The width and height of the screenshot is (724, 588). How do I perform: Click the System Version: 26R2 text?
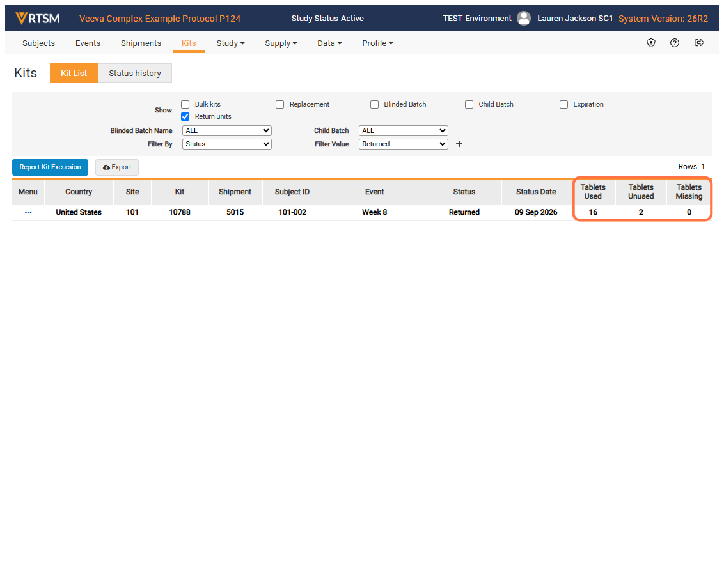(x=663, y=19)
